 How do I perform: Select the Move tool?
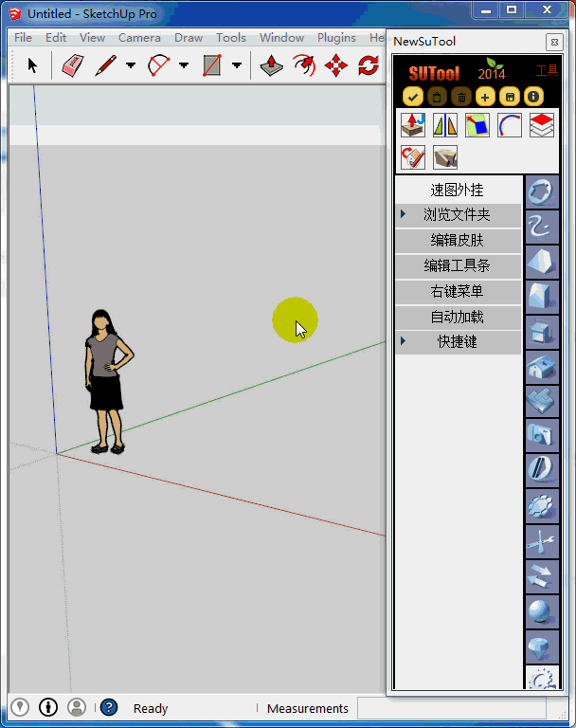coord(336,65)
